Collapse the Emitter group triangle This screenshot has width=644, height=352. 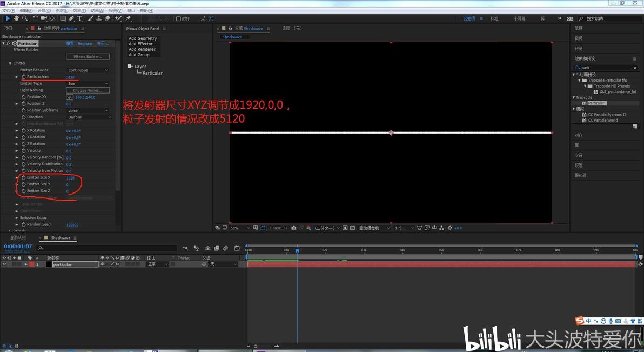point(10,63)
